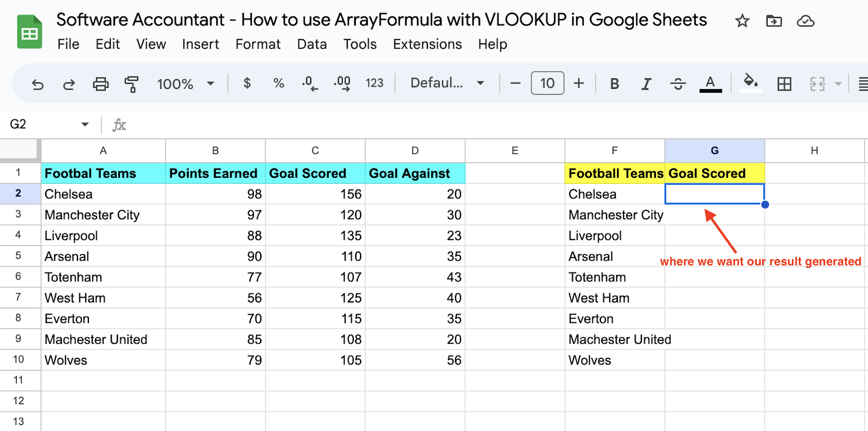
Task: Increase font size plus button
Action: pos(579,83)
